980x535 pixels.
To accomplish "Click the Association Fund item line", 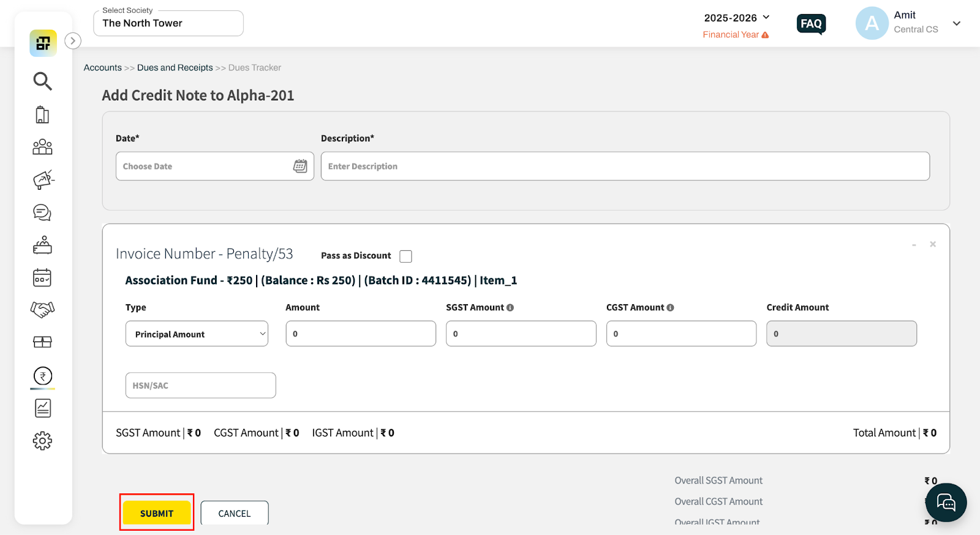I will 322,280.
